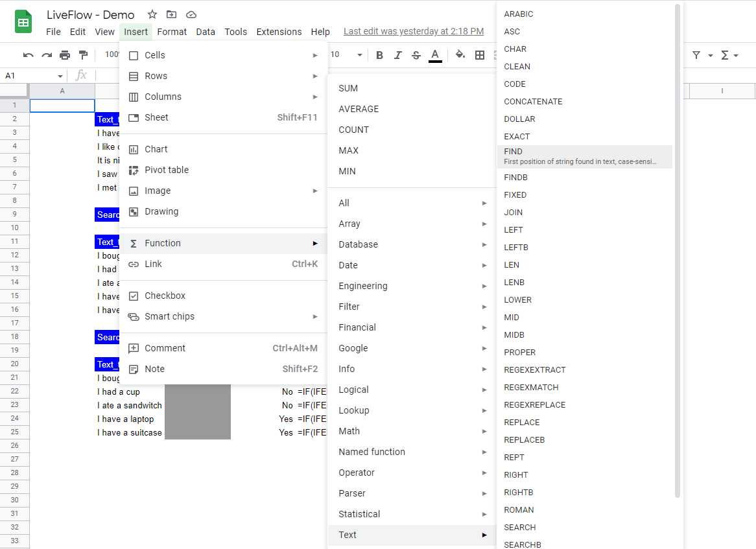Open the zoom level dropdown

[x=112, y=54]
